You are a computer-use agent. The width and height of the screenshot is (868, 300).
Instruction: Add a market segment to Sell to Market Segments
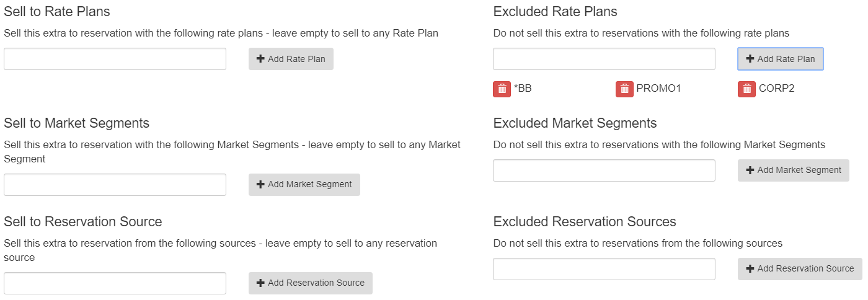pyautogui.click(x=304, y=185)
